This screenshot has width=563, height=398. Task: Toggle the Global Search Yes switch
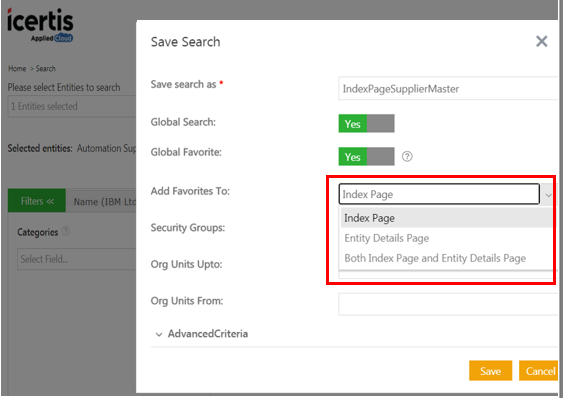[366, 124]
